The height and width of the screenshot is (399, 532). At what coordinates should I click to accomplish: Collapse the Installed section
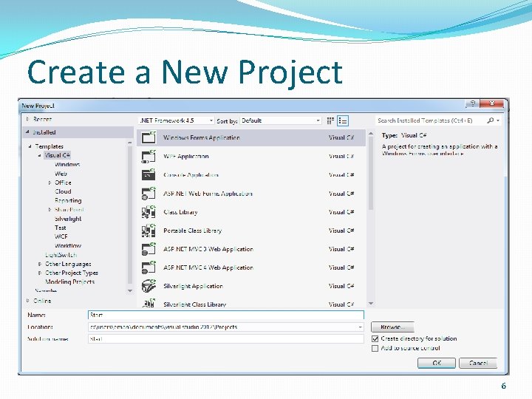(x=27, y=132)
